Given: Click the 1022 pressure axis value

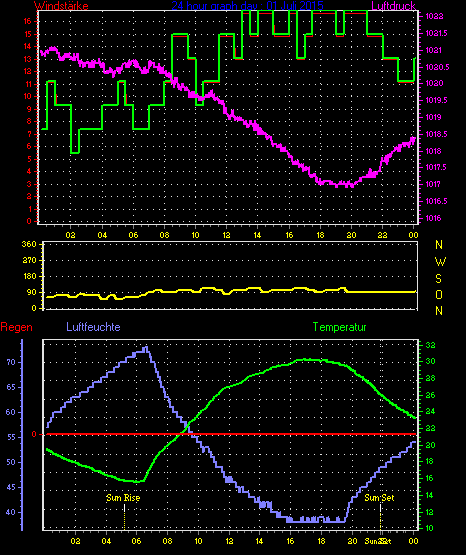Looking at the screenshot, I should click(434, 16).
